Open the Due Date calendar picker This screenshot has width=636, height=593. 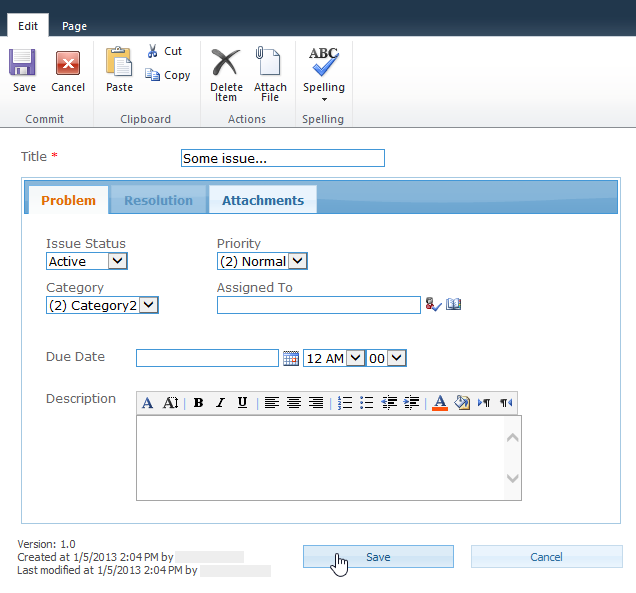tap(291, 358)
